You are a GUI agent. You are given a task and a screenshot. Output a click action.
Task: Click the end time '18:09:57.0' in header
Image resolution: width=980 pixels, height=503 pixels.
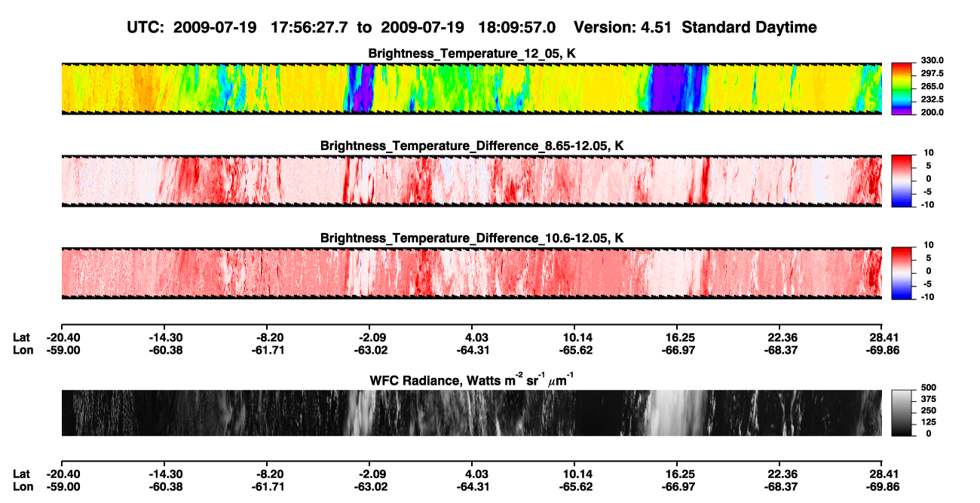click(x=517, y=27)
